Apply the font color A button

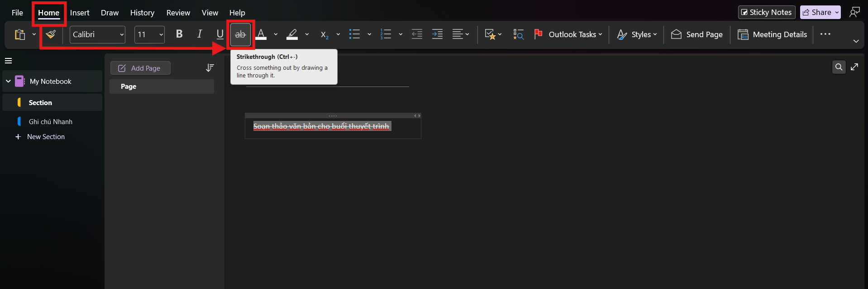[261, 34]
